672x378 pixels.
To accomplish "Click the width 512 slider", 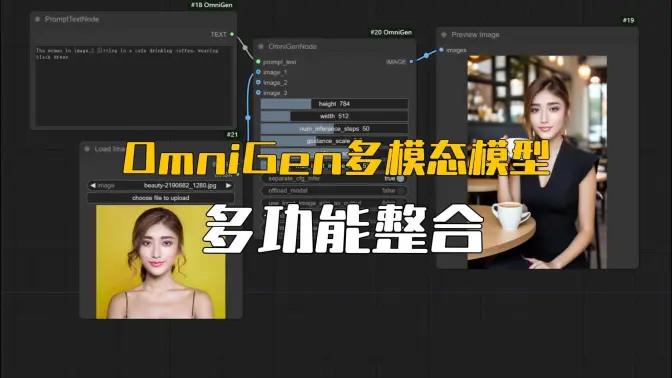I will click(x=334, y=116).
